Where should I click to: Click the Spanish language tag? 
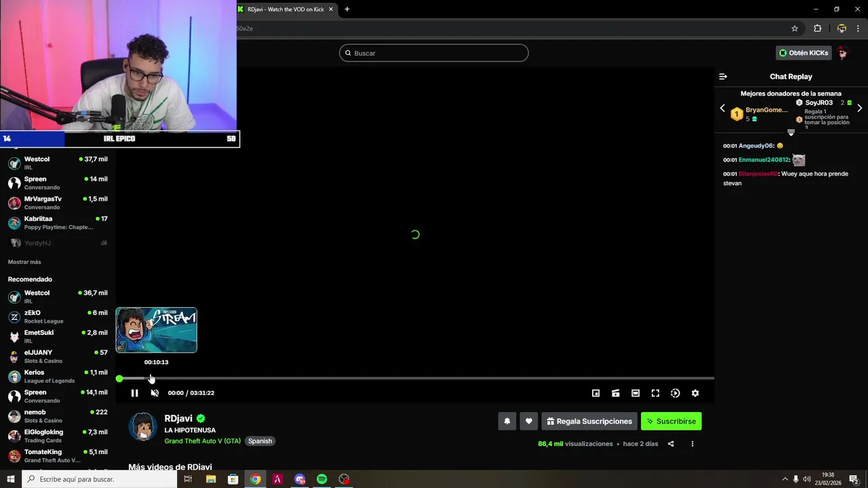260,441
